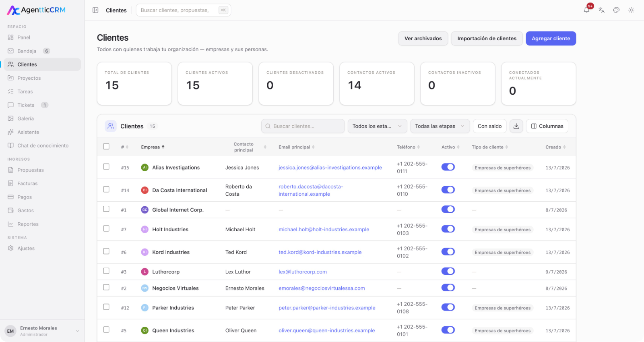The image size is (644, 342).
Task: Toggle active switch for Queen Industries
Action: click(x=448, y=330)
